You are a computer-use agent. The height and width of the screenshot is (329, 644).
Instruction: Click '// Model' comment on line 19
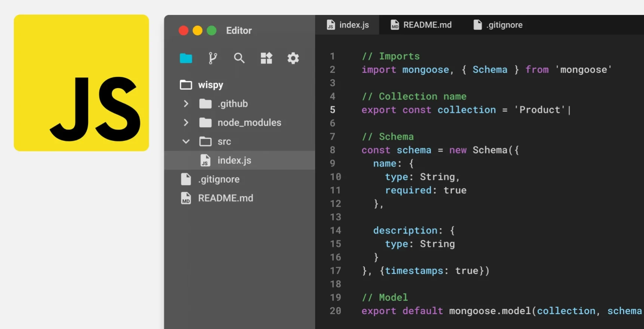385,298
